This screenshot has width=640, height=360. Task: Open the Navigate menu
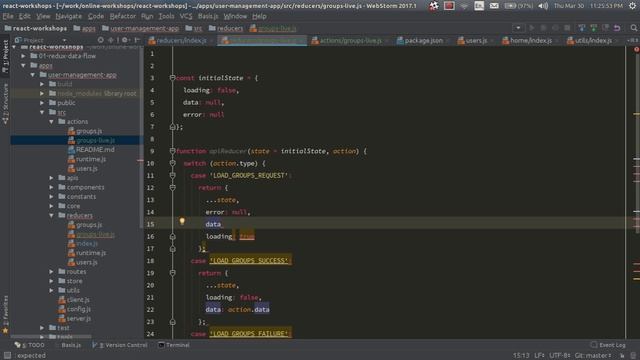(x=68, y=16)
